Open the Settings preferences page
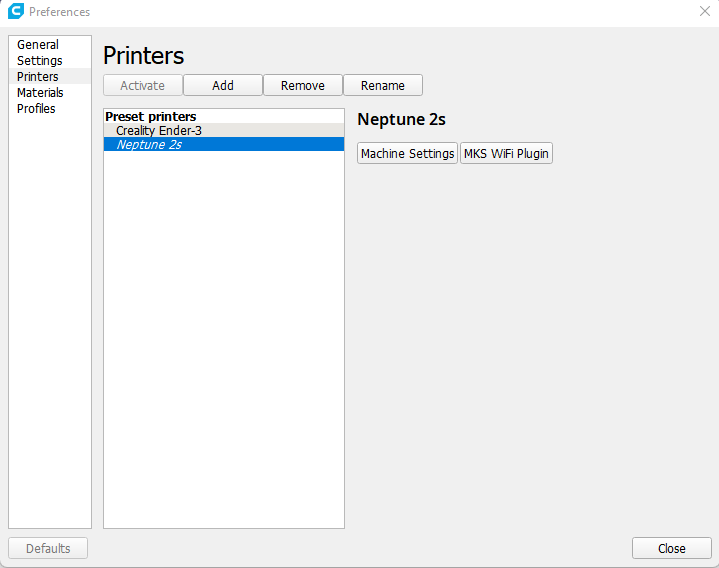719x568 pixels. (x=50, y=61)
